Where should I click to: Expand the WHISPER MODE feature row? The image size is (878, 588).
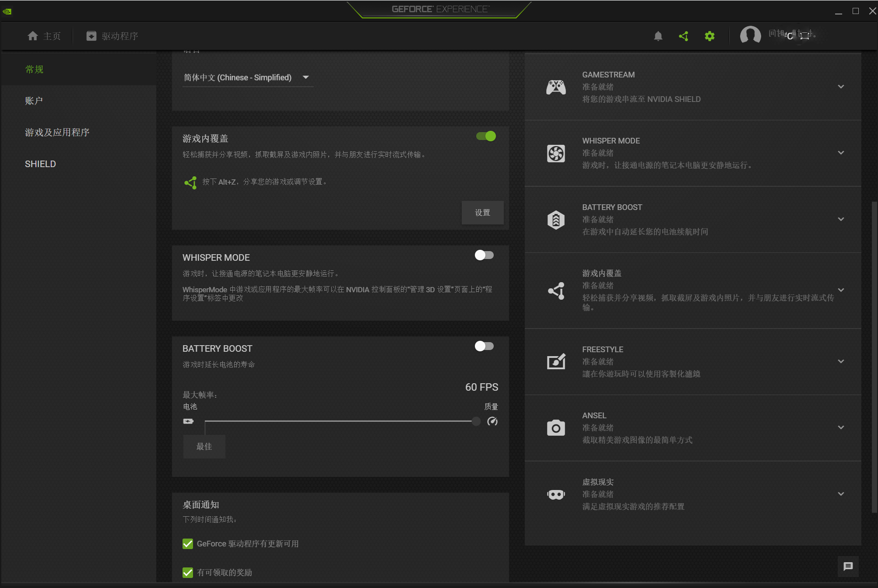coord(841,153)
